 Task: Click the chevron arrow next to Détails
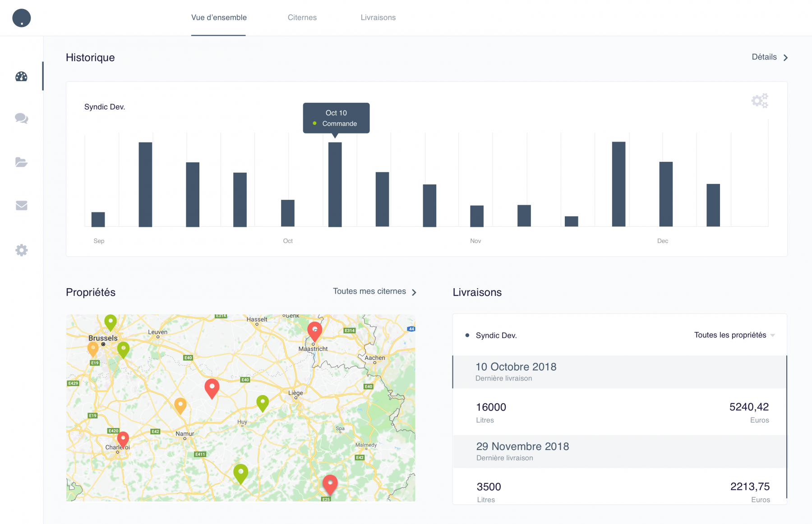[x=785, y=58]
